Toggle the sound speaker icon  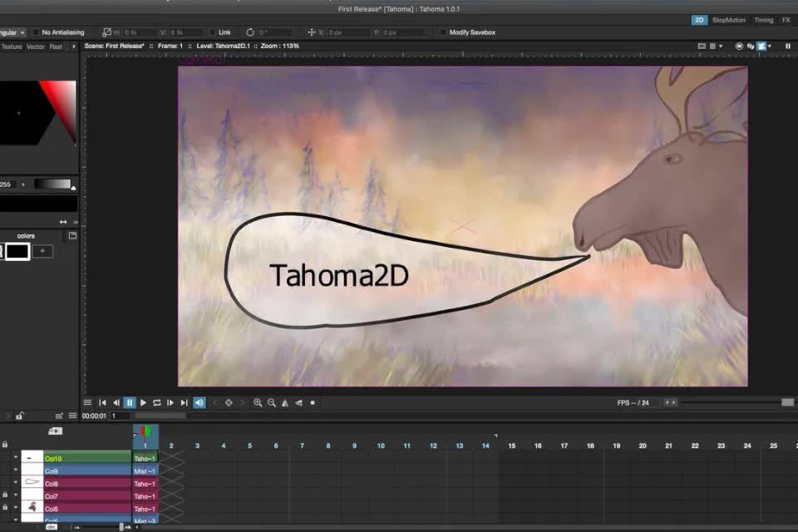[x=199, y=402]
